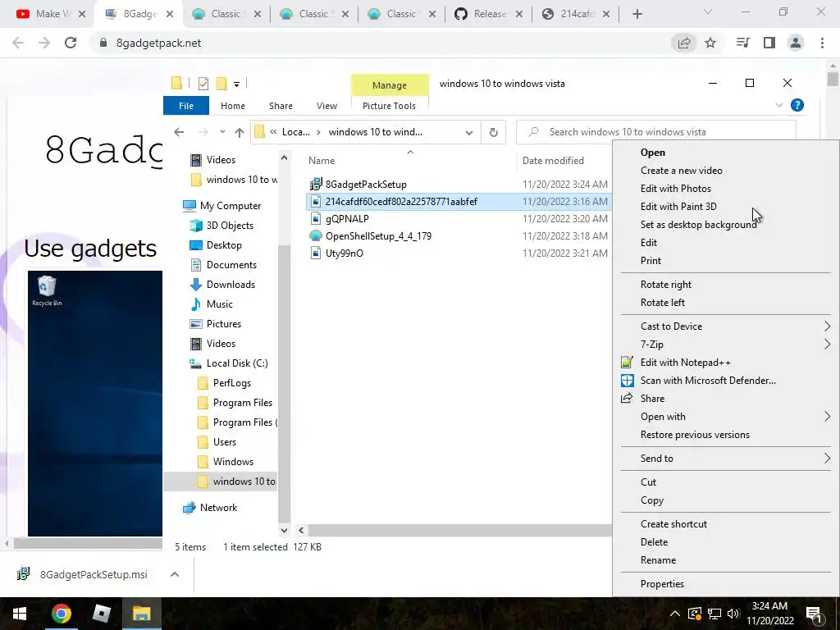Choose Set as desktop background
The height and width of the screenshot is (630, 840).
click(699, 225)
